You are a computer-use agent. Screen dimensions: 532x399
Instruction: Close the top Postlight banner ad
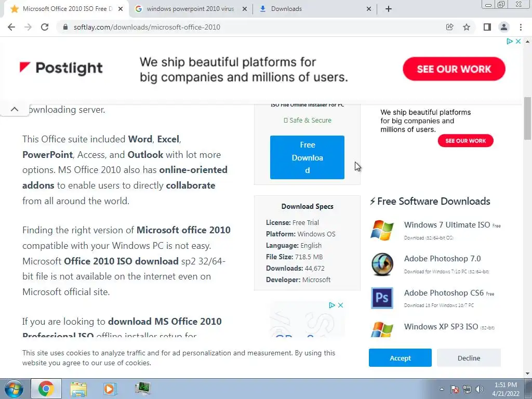pyautogui.click(x=518, y=42)
